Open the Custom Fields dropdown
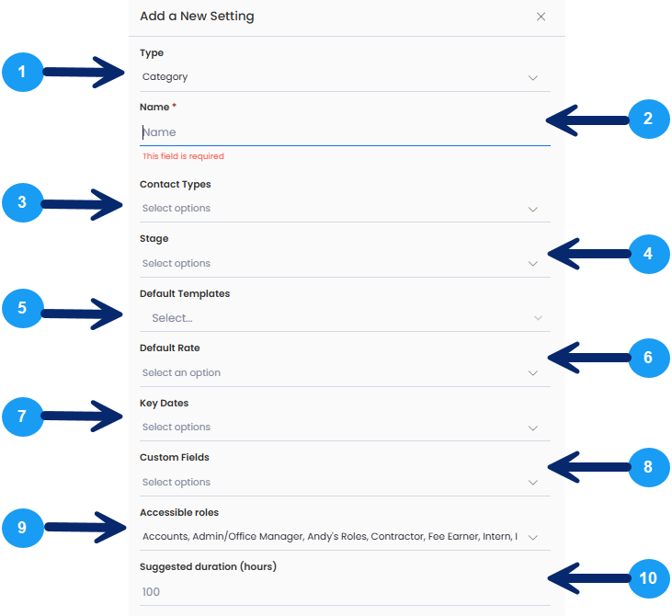The width and height of the screenshot is (672, 616). coord(345,483)
